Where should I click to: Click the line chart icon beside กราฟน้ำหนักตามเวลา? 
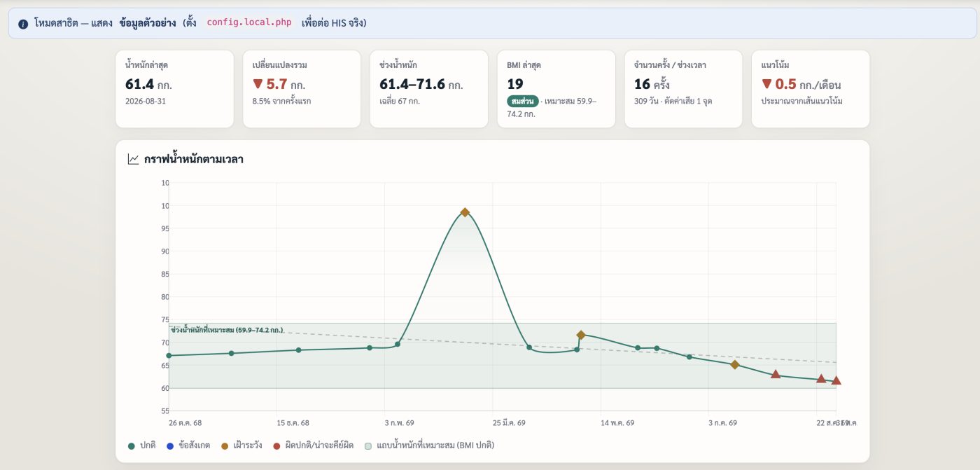133,159
